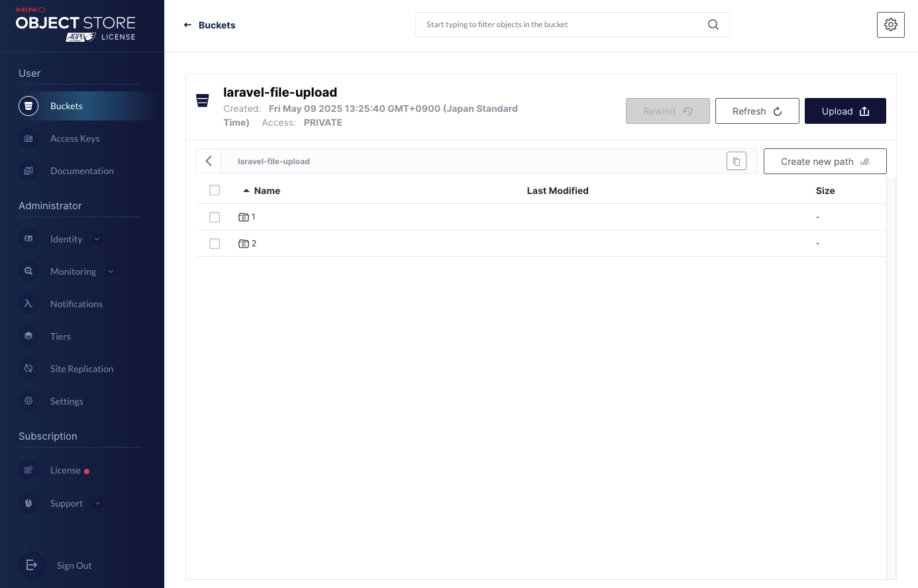This screenshot has height=588, width=918.
Task: Click the Rewind button
Action: (x=668, y=111)
